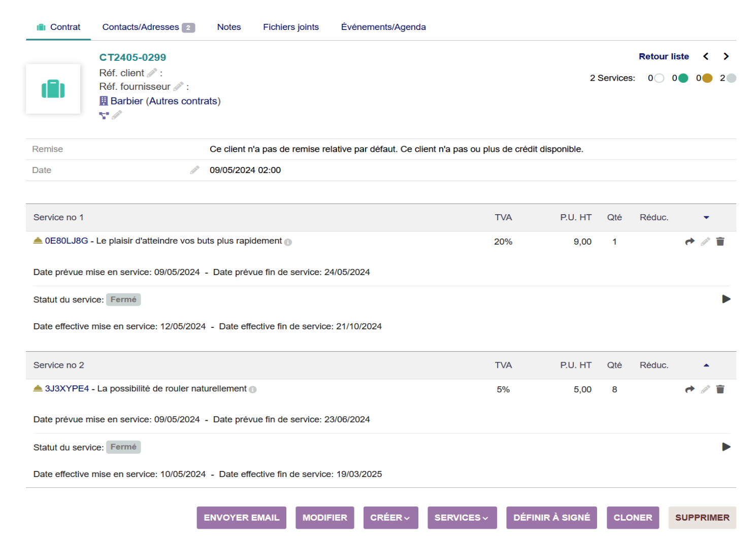The image size is (756, 543).
Task: Open the Contrat tab
Action: click(x=58, y=27)
